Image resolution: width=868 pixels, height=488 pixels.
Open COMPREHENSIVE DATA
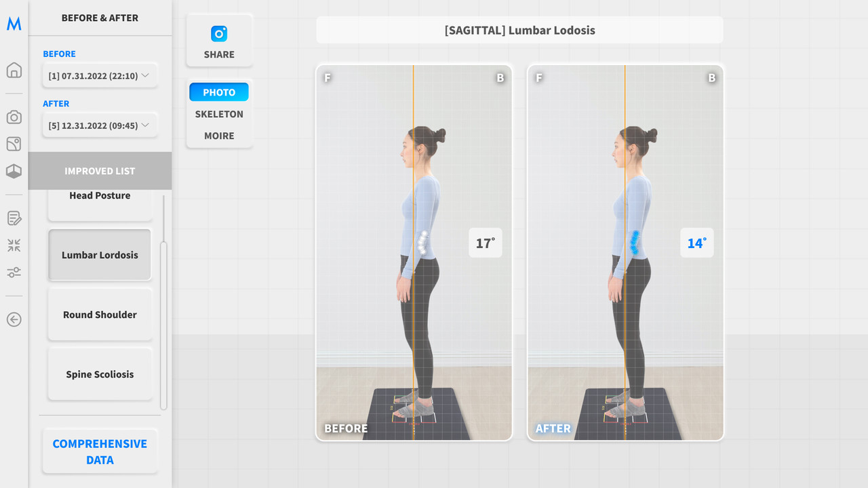[100, 451]
